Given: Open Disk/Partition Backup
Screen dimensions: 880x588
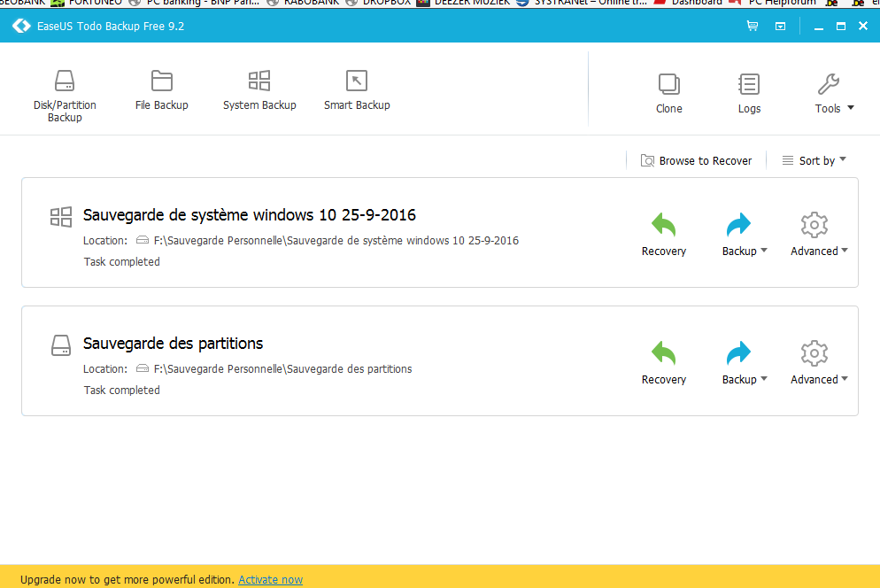Looking at the screenshot, I should [x=65, y=96].
